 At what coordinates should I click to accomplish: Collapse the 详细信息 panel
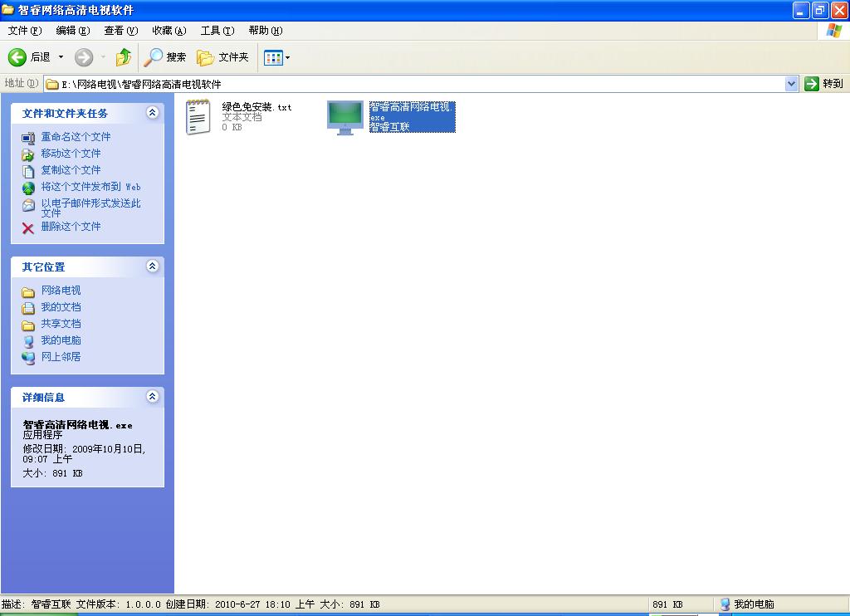click(x=153, y=396)
